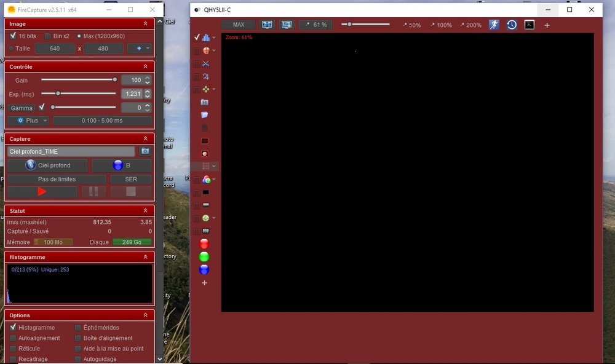Collapse the Image panel
Image resolution: width=615 pixels, height=364 pixels.
(146, 23)
